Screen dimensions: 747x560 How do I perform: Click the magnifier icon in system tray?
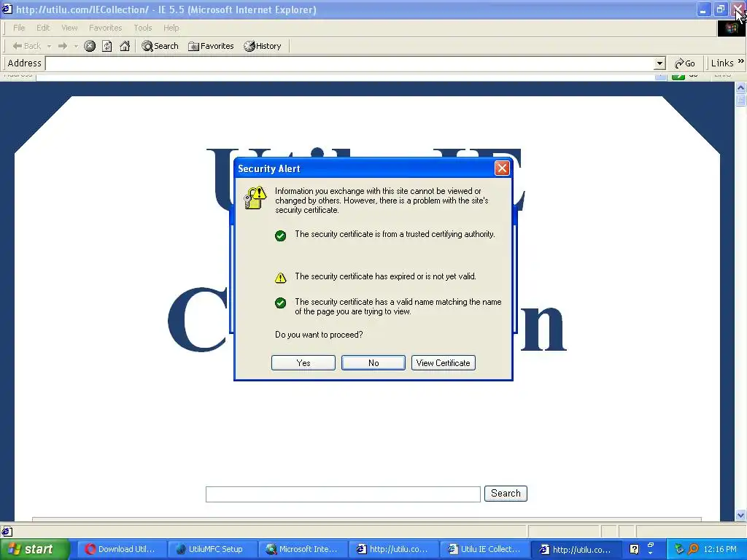click(x=693, y=549)
